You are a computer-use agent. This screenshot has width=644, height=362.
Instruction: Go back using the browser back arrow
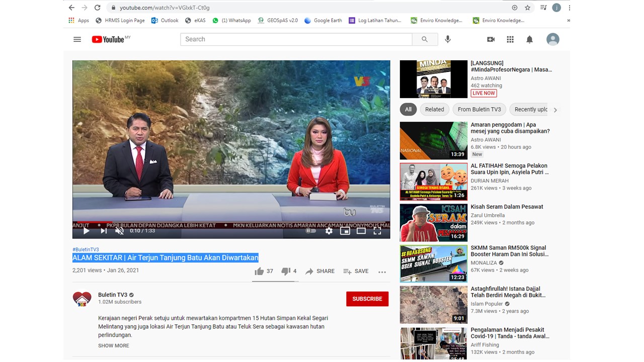[71, 8]
